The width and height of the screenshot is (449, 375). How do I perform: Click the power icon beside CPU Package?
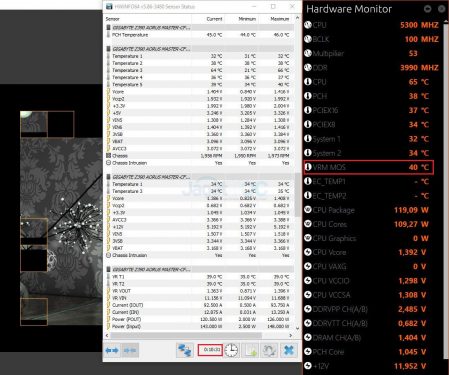point(308,210)
